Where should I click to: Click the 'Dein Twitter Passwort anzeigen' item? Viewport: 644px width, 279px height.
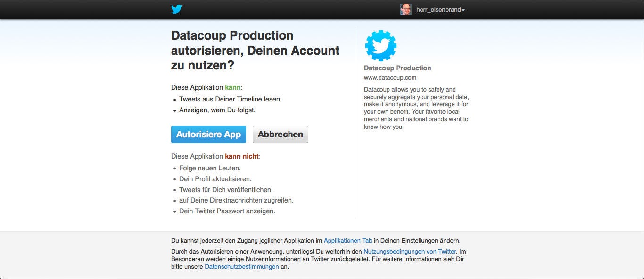pos(227,211)
